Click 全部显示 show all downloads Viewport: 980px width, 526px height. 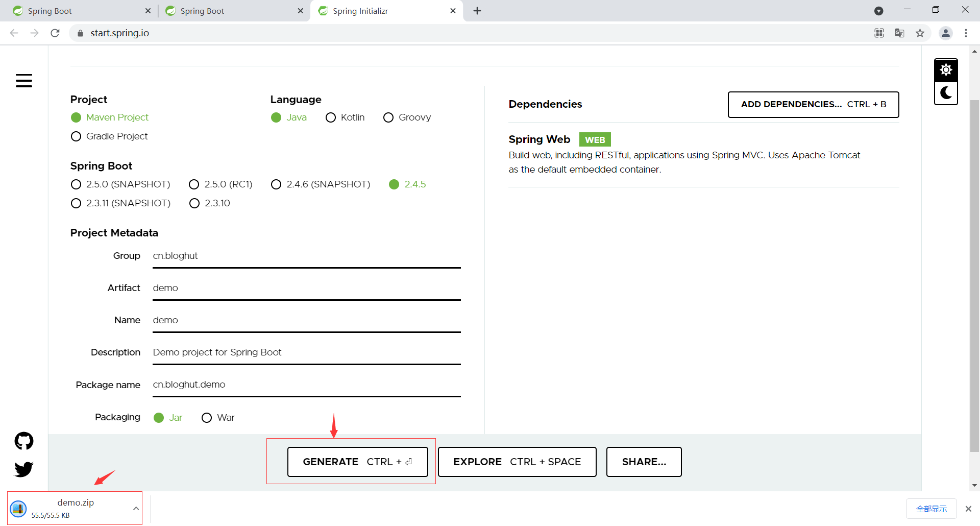pos(932,509)
